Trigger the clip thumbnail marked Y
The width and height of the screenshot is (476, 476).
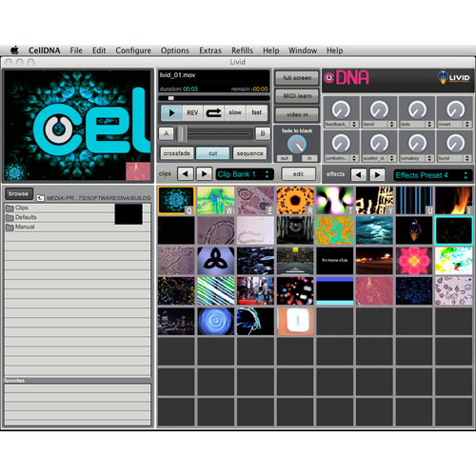click(x=374, y=201)
